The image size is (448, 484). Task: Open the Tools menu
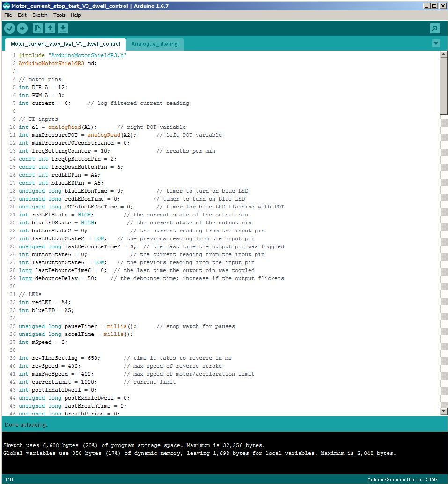[x=59, y=15]
